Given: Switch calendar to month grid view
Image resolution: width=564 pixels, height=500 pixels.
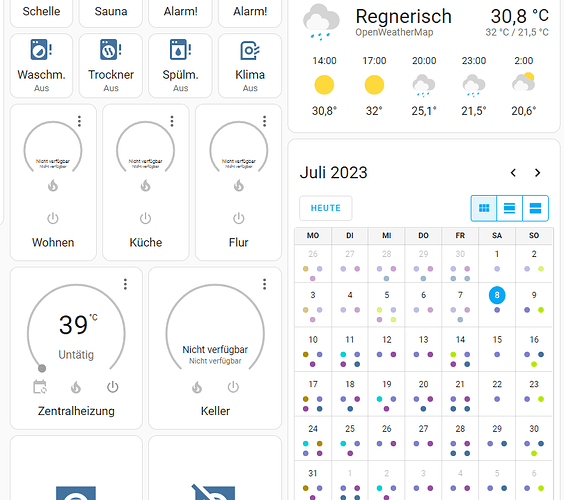Looking at the screenshot, I should [484, 208].
